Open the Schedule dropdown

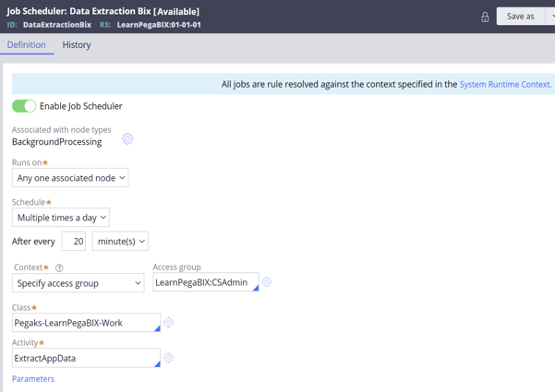61,218
